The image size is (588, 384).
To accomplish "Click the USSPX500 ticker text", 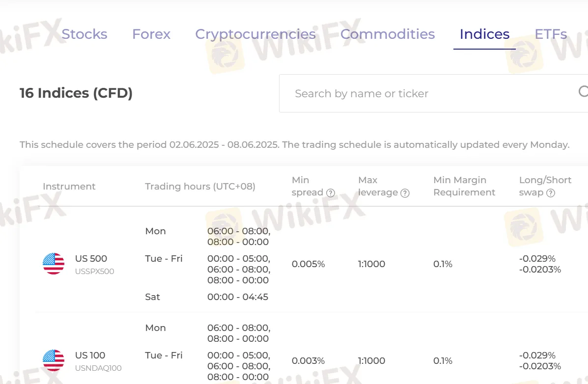I will [x=94, y=271].
